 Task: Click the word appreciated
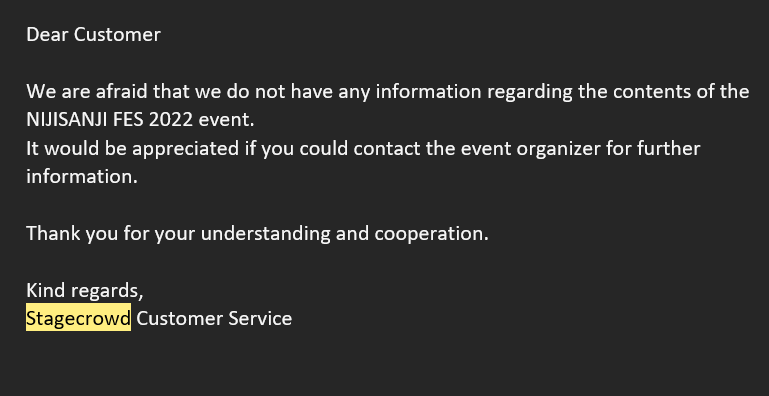pyautogui.click(x=185, y=149)
